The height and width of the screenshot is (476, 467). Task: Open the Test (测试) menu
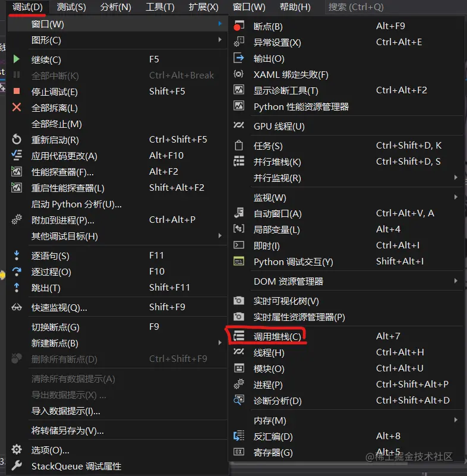pos(72,7)
